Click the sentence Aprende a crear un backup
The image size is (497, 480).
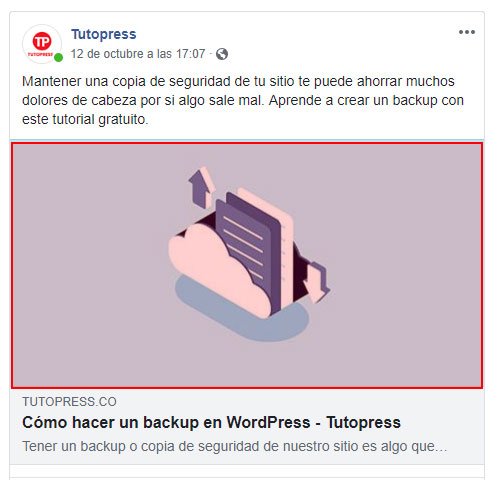pyautogui.click(x=366, y=100)
